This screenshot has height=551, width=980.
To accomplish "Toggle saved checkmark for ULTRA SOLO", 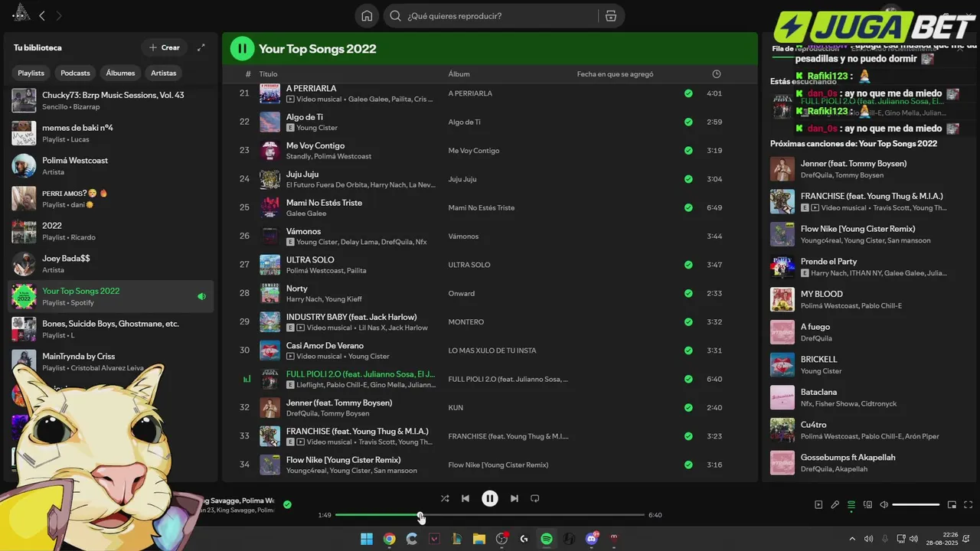I will coord(688,265).
